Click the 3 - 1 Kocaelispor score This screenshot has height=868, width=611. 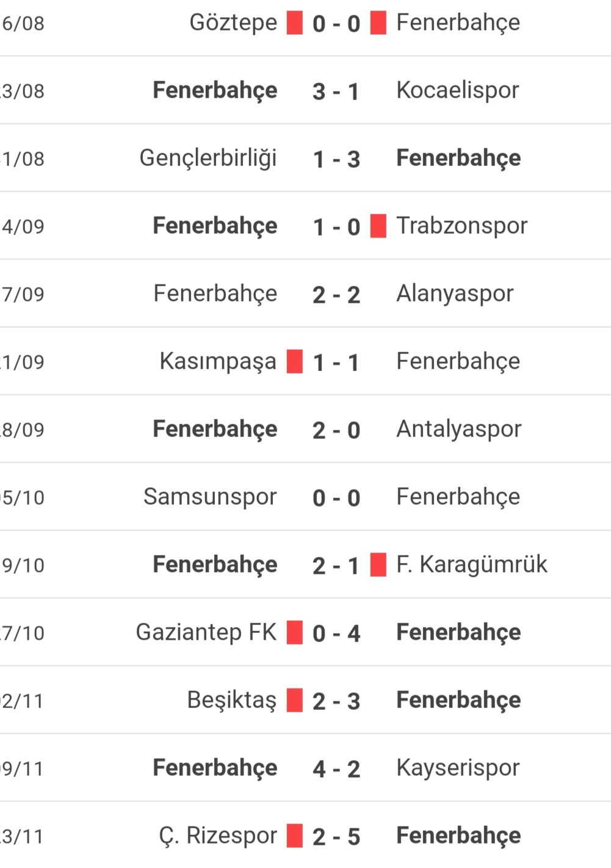coord(336,92)
